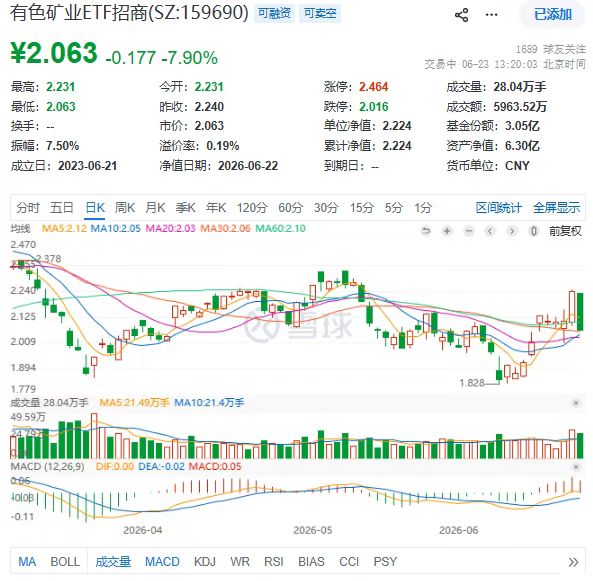593x581 pixels.
Task: Click the 溢价率 0.19% value
Action: tap(223, 146)
